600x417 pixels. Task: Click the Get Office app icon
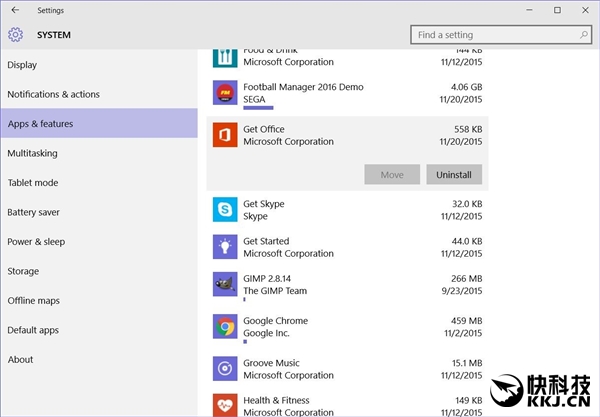[225, 135]
